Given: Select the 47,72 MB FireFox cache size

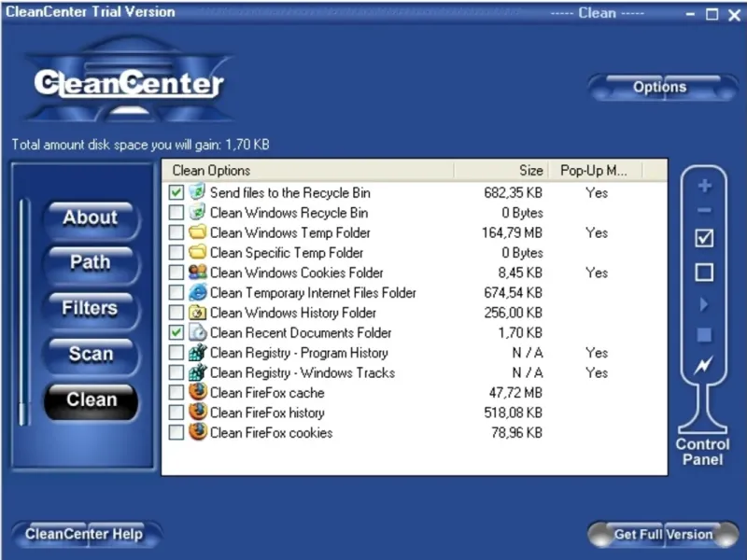Looking at the screenshot, I should coord(516,393).
